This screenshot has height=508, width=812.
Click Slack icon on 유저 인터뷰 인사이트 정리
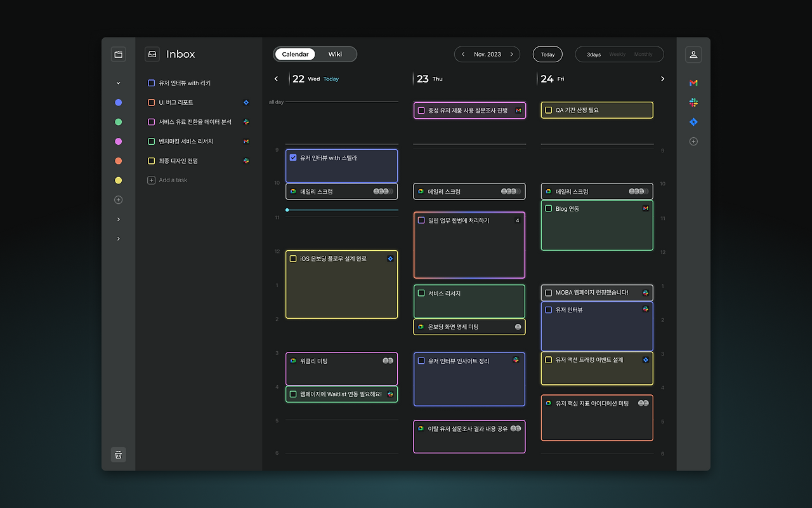coord(516,360)
